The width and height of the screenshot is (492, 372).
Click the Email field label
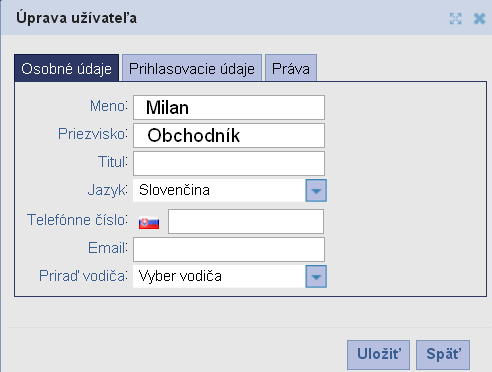click(108, 248)
